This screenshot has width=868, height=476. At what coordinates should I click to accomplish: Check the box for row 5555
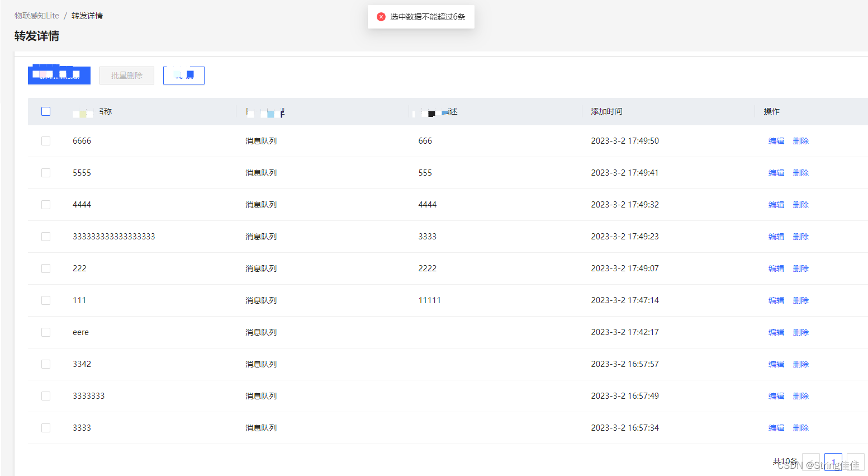pyautogui.click(x=46, y=173)
